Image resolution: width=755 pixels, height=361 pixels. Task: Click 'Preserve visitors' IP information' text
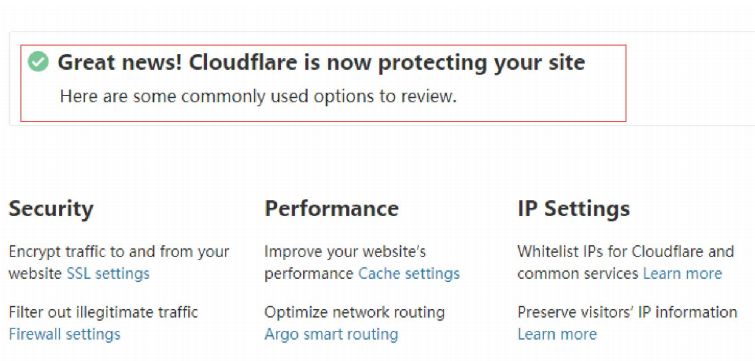[627, 312]
